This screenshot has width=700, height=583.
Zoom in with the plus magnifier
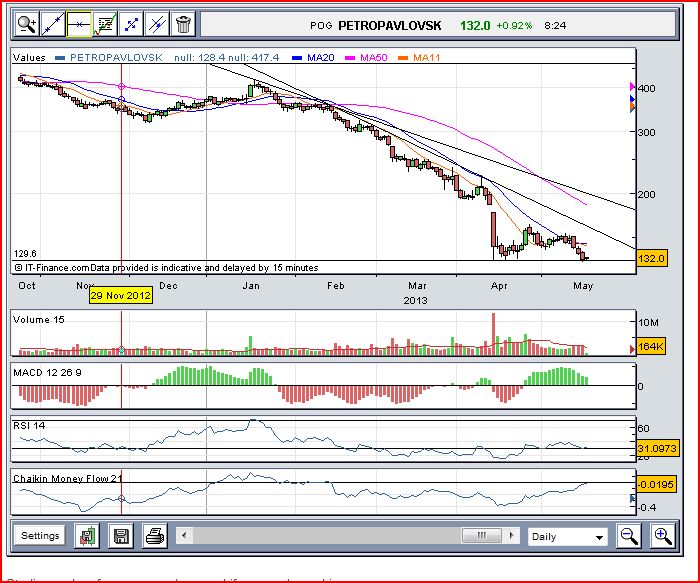pyautogui.click(x=662, y=536)
